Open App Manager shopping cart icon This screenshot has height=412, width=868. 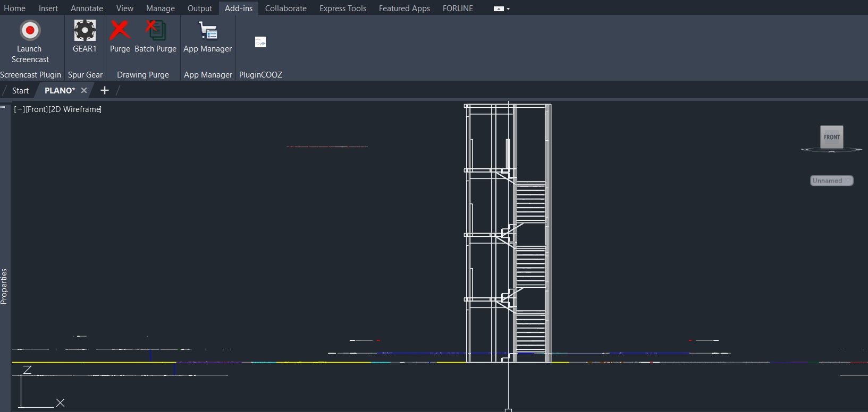point(207,31)
